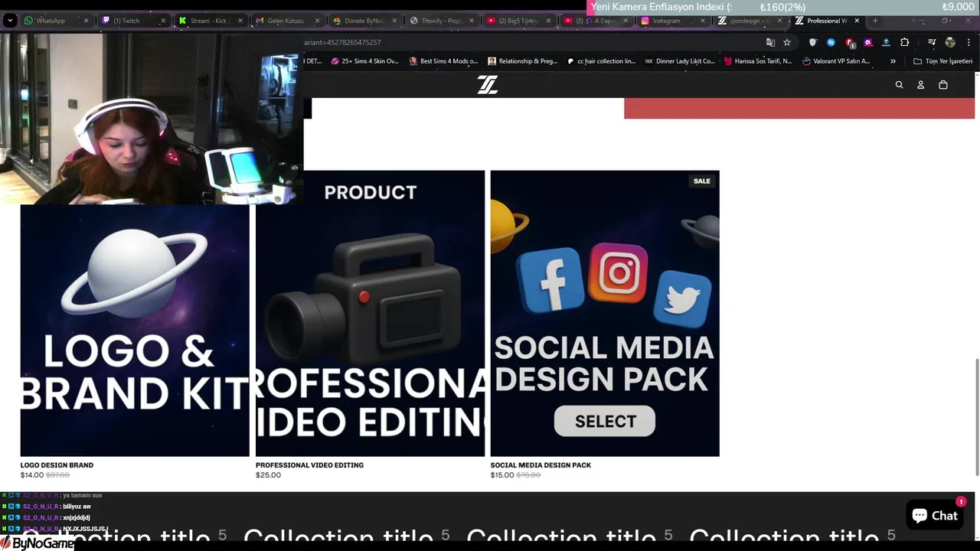Click the SOCIAL MEDIA DESIGN PACK title
This screenshot has height=551, width=980.
pyautogui.click(x=541, y=465)
